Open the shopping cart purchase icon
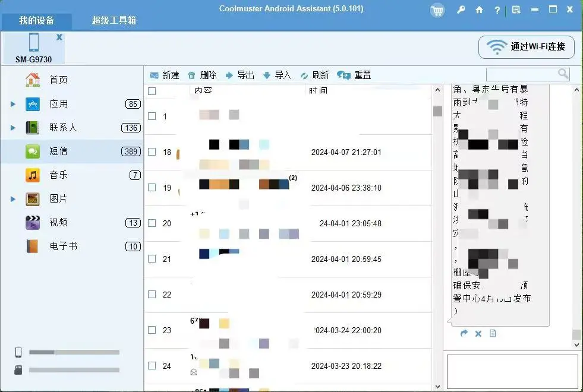583x392 pixels. click(437, 11)
